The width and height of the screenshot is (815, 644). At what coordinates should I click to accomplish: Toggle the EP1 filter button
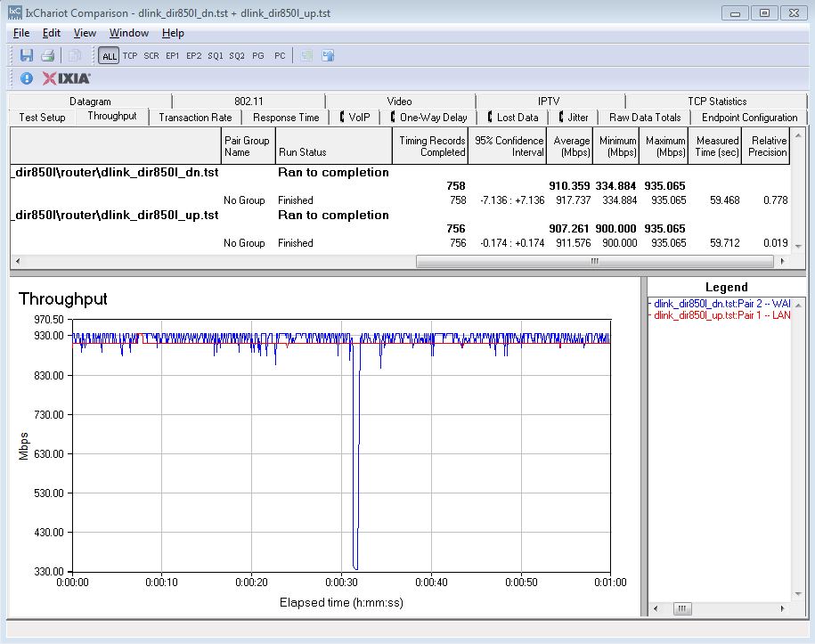(x=173, y=55)
